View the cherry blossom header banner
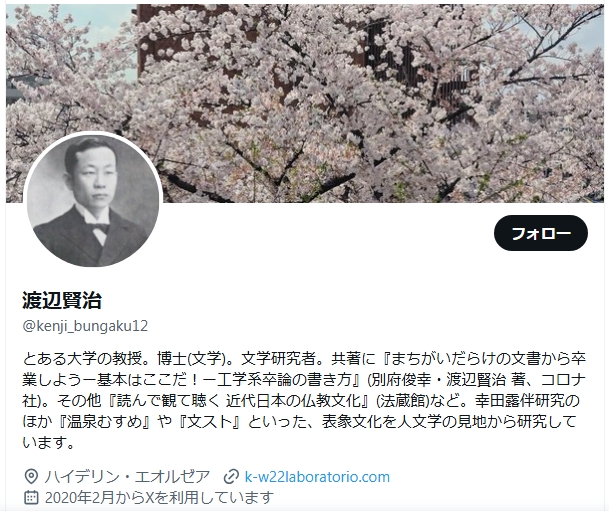The width and height of the screenshot is (609, 511). click(304, 103)
